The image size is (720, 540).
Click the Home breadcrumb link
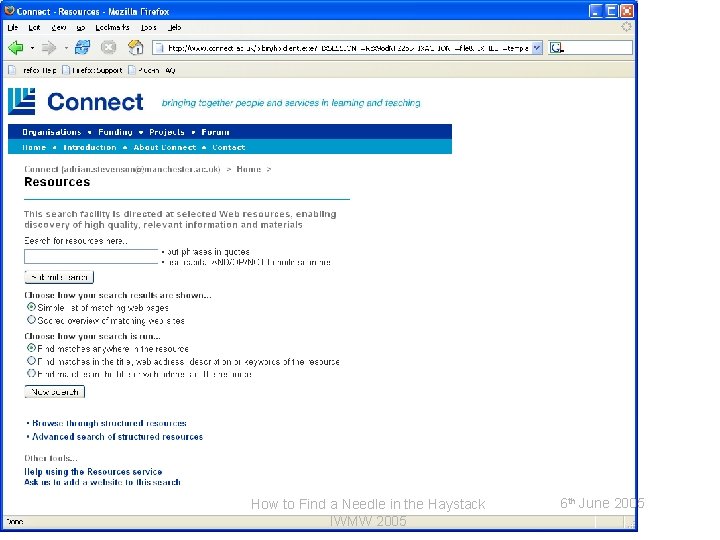coord(248,169)
